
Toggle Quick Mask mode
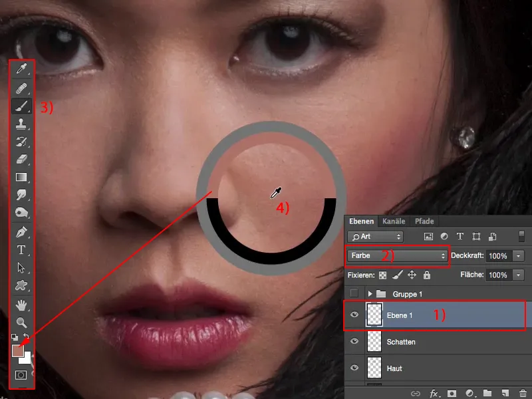coord(21,375)
